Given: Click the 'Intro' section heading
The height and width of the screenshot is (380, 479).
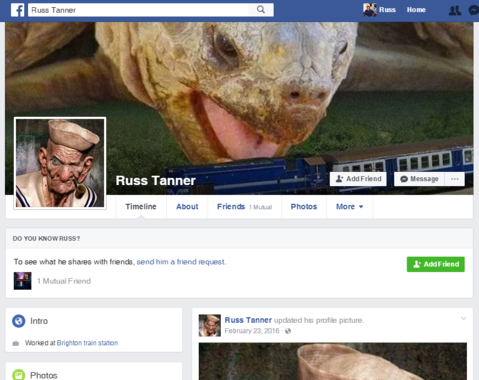Looking at the screenshot, I should click(39, 321).
